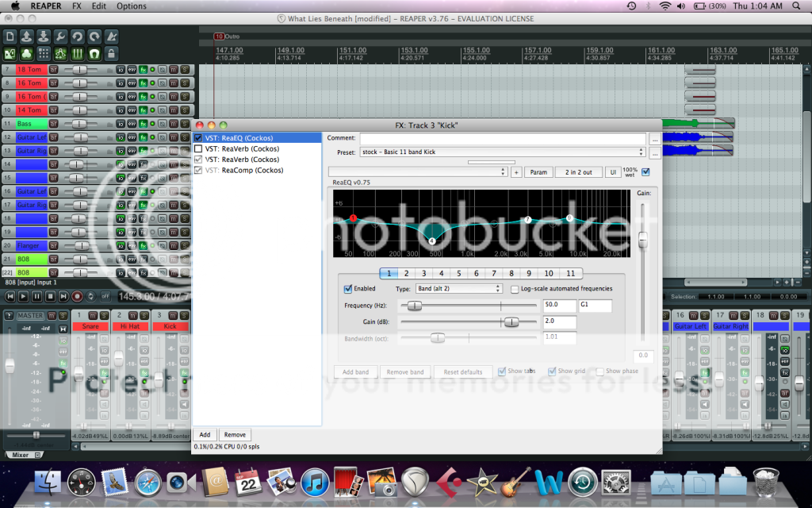This screenshot has width=812, height=508.
Task: Toggle the snap magnet toolbar icon
Action: [x=94, y=53]
